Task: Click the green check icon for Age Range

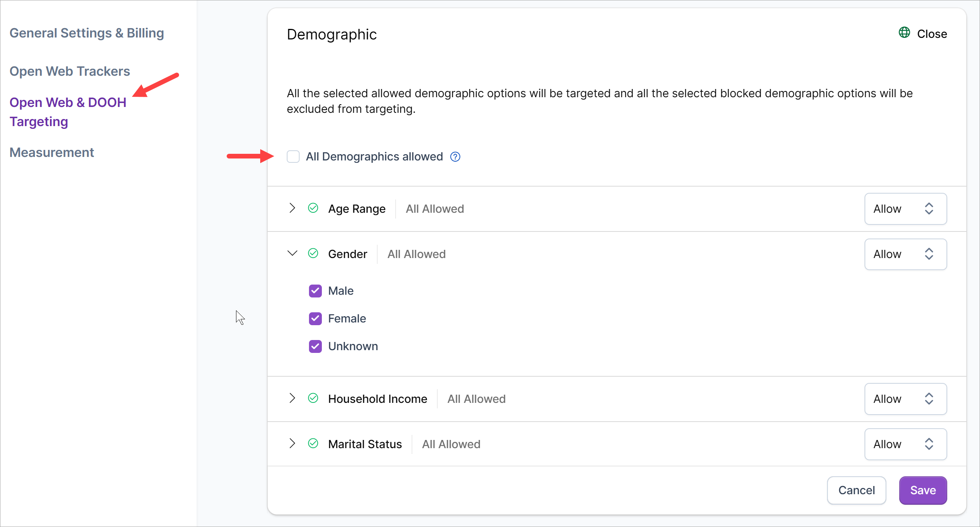Action: 313,208
